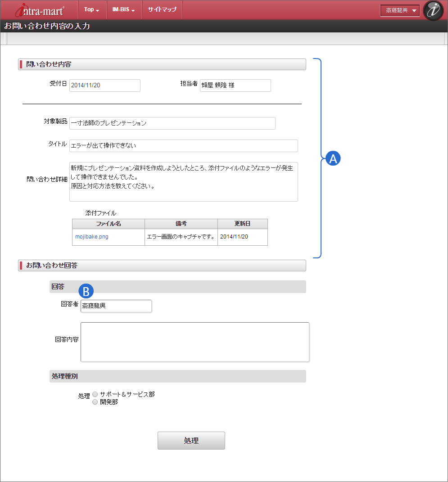Viewport: 448px width, 482px height.
Task: Click the 受付日 date field
Action: coord(104,86)
